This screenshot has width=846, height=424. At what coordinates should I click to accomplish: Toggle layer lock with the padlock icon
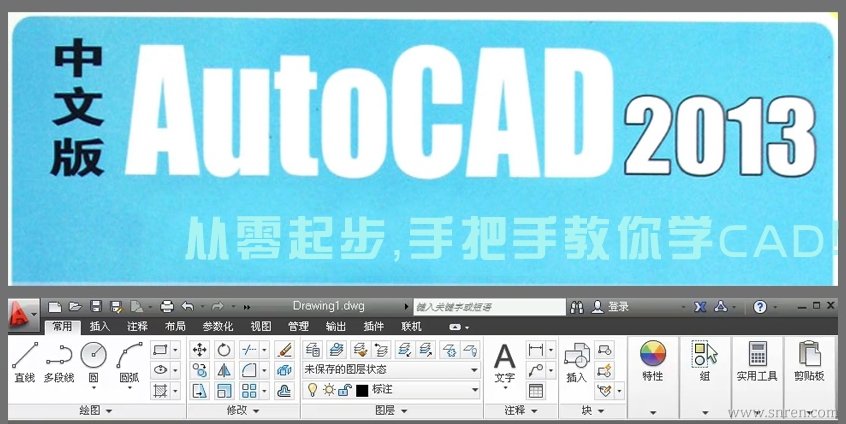point(344,389)
